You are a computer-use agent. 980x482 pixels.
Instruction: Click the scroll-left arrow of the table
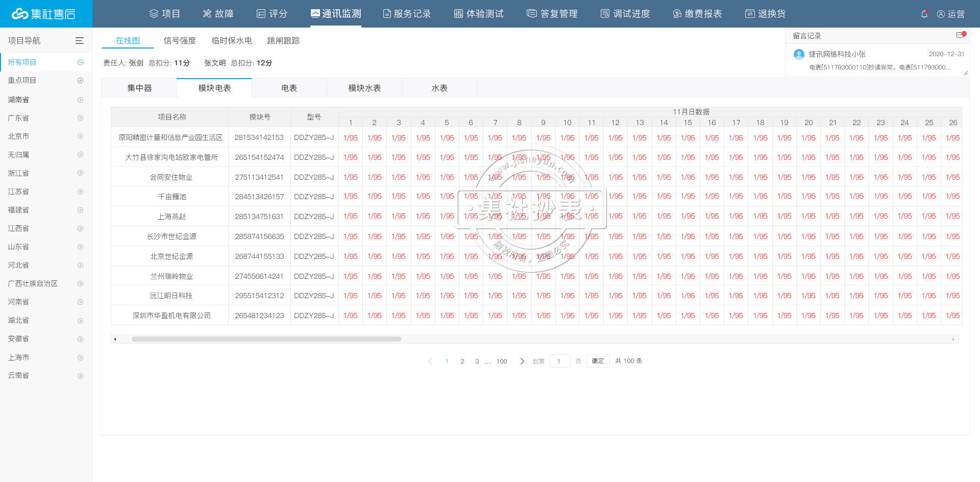115,339
